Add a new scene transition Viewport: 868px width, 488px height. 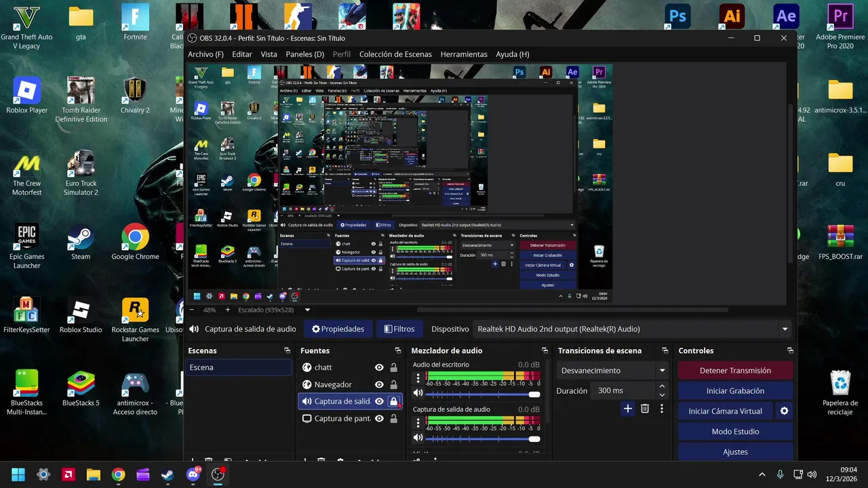point(627,409)
